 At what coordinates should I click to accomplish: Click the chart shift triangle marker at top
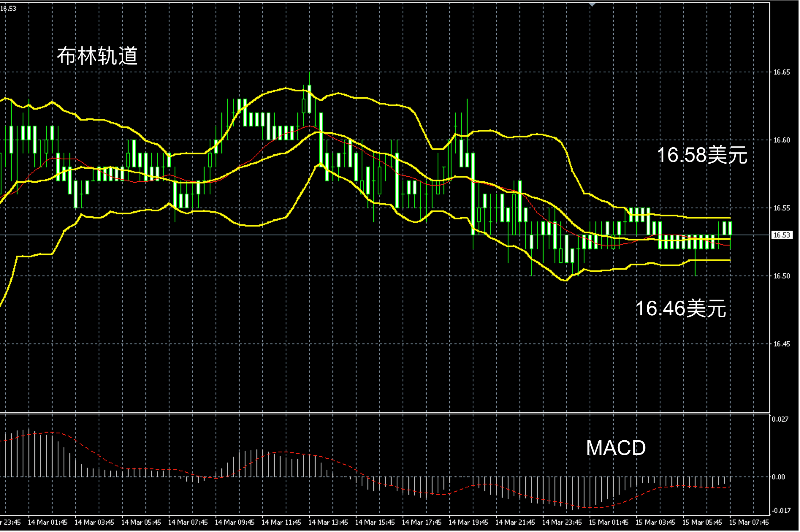[x=592, y=4]
